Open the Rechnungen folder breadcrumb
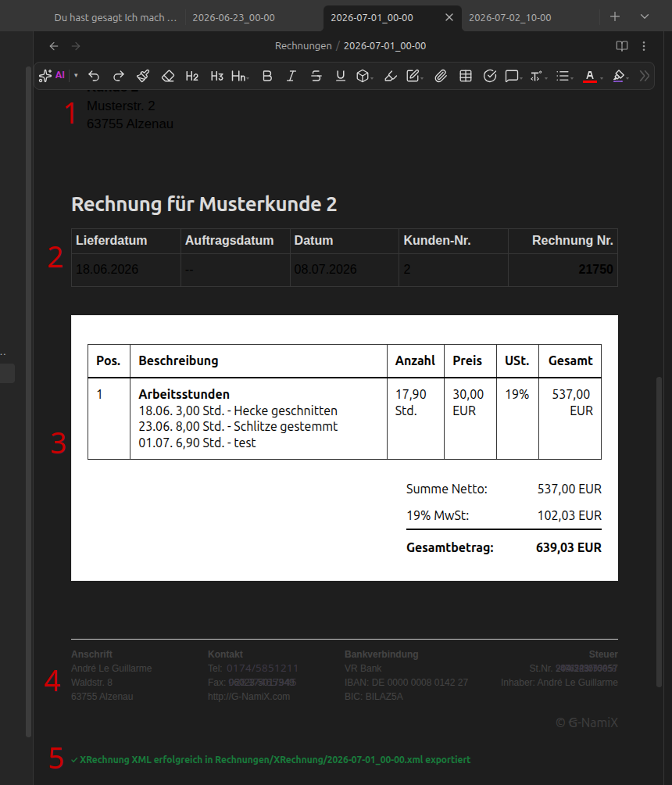 click(303, 46)
